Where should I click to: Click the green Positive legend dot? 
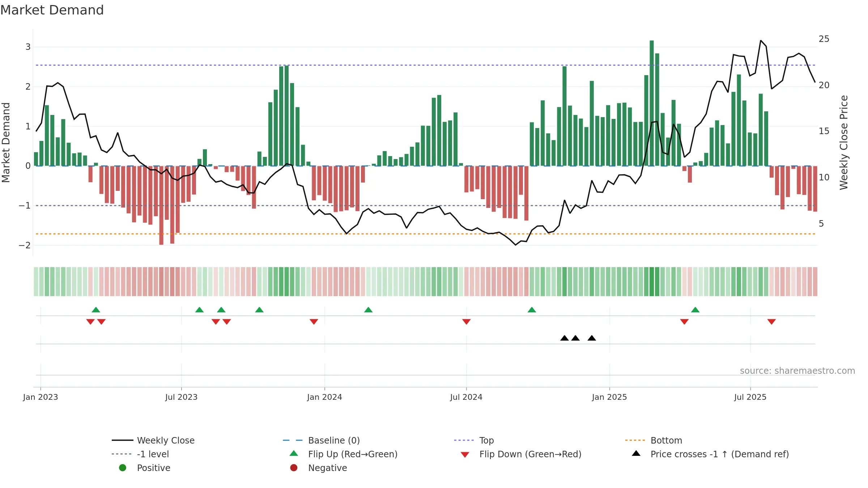[123, 468]
